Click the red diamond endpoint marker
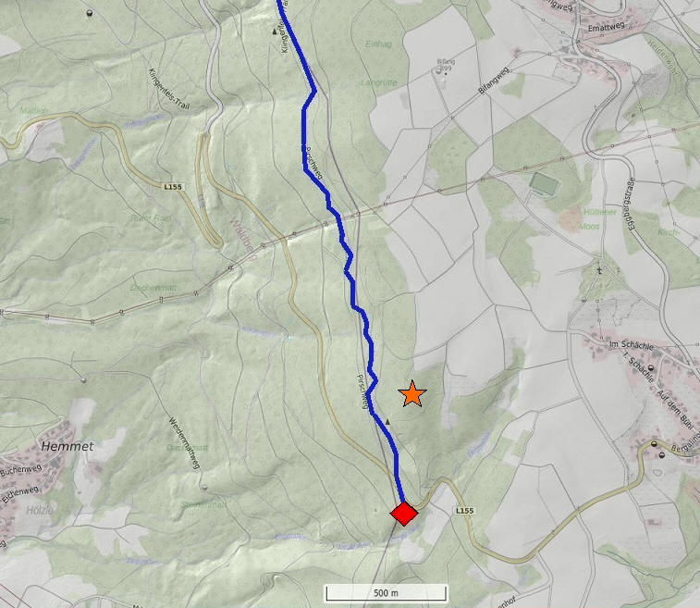Viewport: 700px width, 608px height. pyautogui.click(x=404, y=514)
